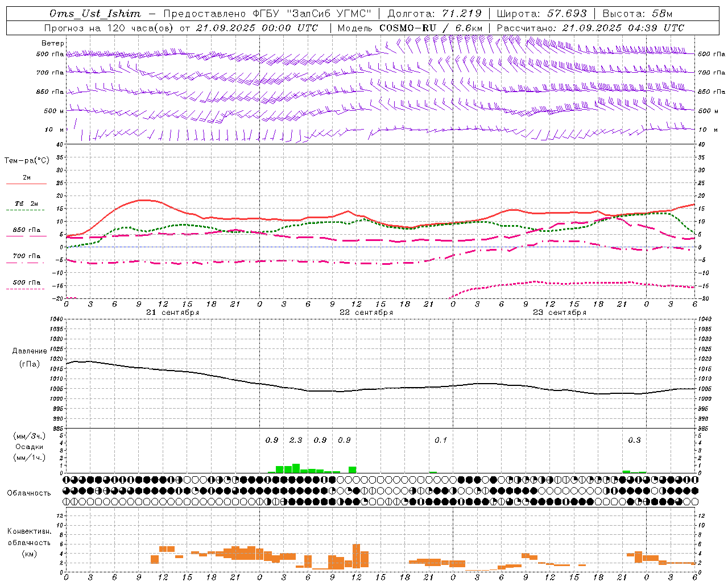Click the Тем-ра(°C) panel label
This screenshot has height=582, width=728.
coord(27,161)
